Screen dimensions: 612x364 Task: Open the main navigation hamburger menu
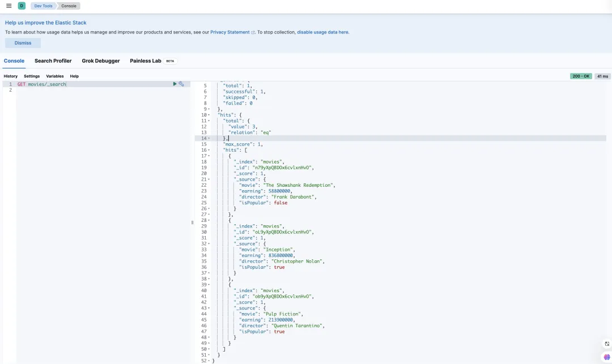pyautogui.click(x=8, y=6)
